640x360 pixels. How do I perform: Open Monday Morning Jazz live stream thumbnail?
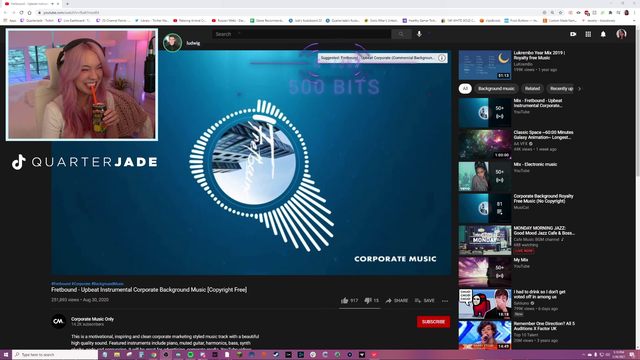point(484,240)
